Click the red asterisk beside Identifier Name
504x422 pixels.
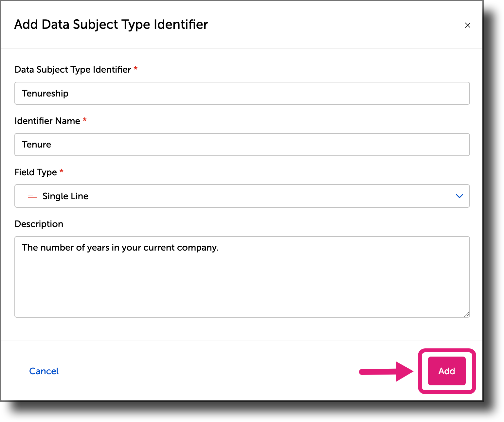click(x=85, y=120)
